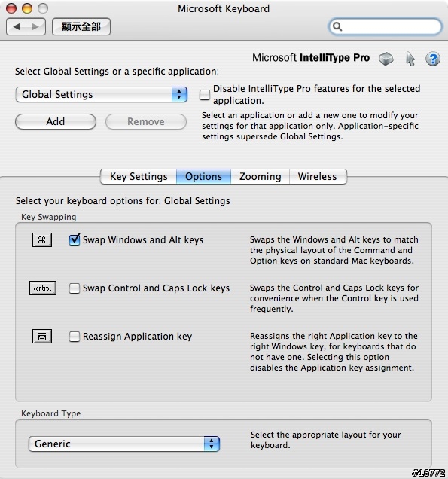Click the 'Keyboard Type' section label

pyautogui.click(x=50, y=413)
